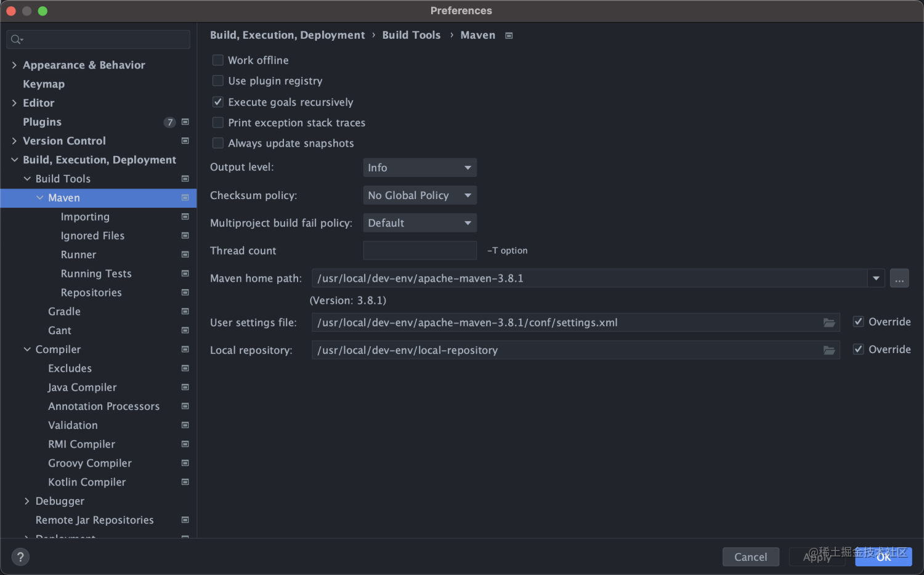Screen dimensions: 924x575
Task: Expand the Maven home path dropdown arrow
Action: [876, 279]
